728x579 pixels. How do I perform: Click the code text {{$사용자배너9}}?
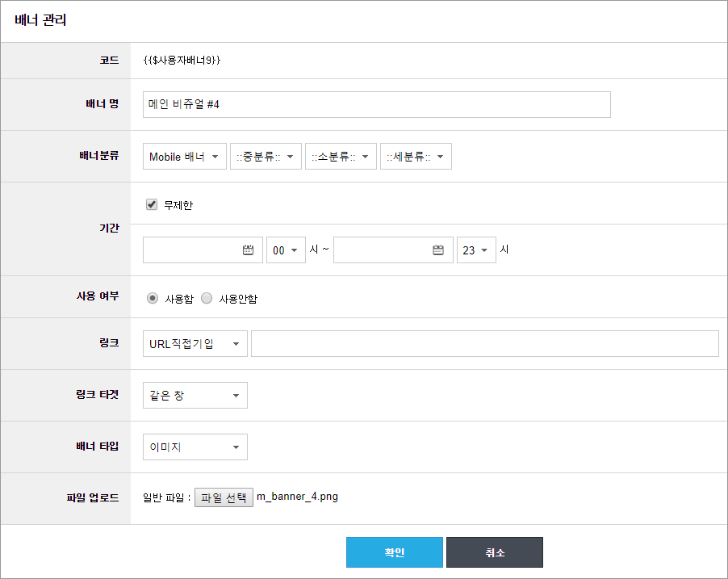[x=182, y=60]
